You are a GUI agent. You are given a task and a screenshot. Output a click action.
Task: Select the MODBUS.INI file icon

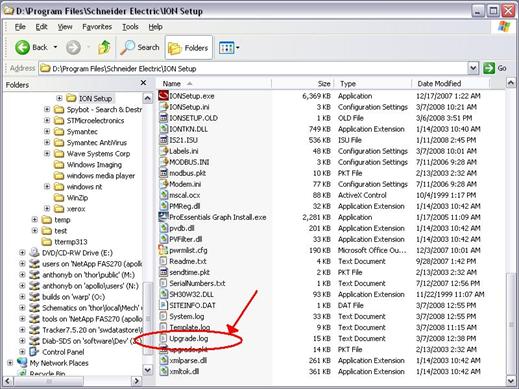pyautogui.click(x=164, y=162)
